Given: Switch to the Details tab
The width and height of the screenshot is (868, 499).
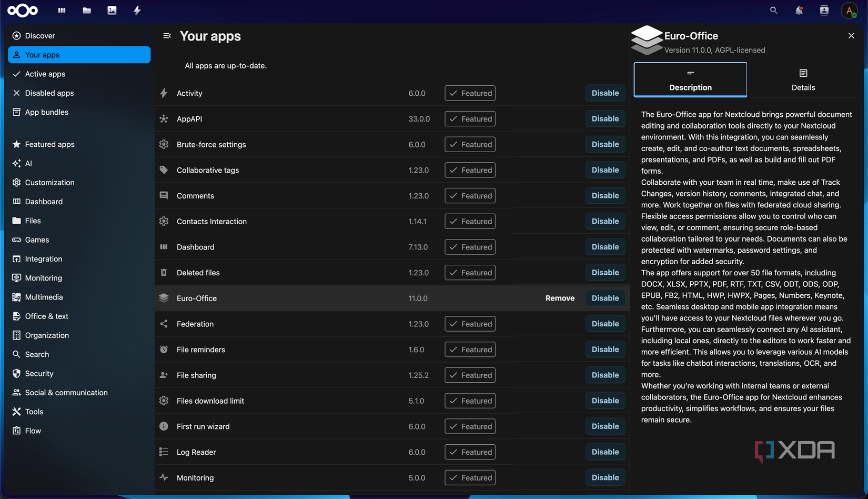Looking at the screenshot, I should click(x=803, y=80).
